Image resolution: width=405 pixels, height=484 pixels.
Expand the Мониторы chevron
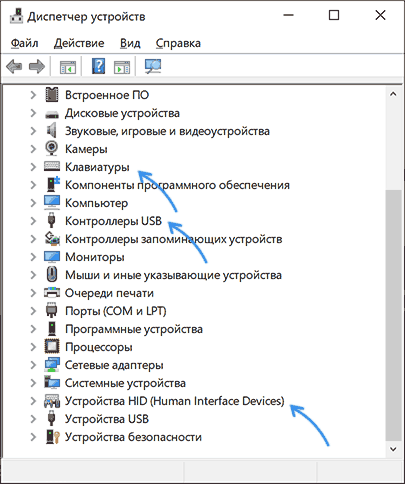[33, 257]
